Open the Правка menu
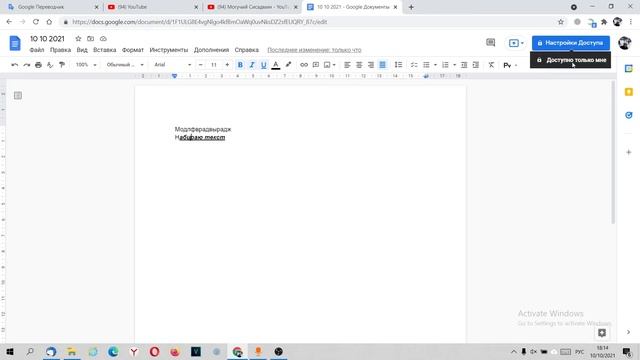The height and width of the screenshot is (360, 640). click(60, 50)
